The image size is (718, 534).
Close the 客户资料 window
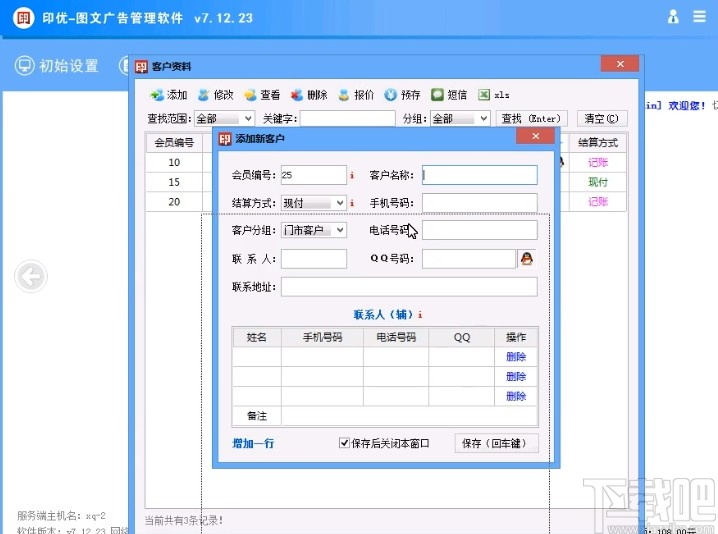[620, 64]
